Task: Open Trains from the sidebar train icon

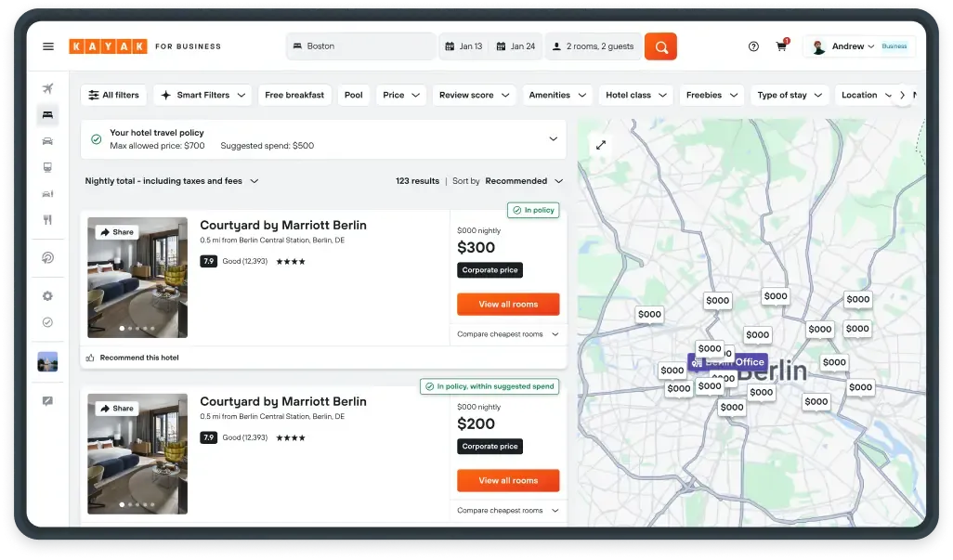Action: pyautogui.click(x=47, y=167)
